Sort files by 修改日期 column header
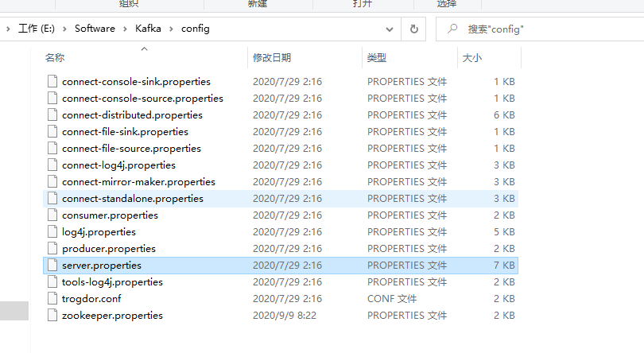644x353 pixels. (272, 57)
